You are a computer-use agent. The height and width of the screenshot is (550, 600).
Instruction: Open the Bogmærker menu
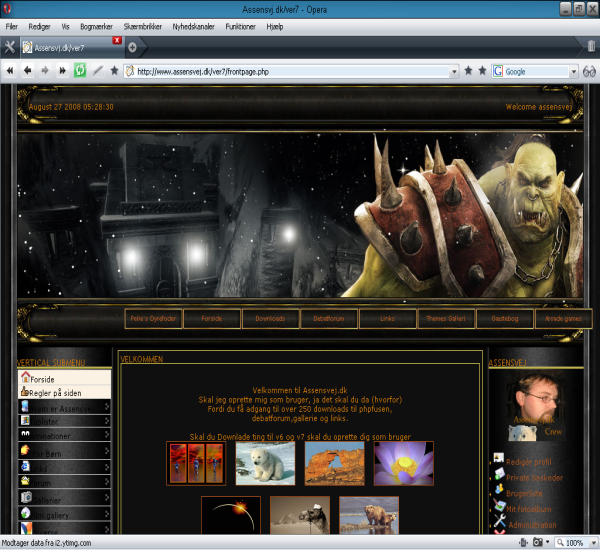click(x=96, y=27)
